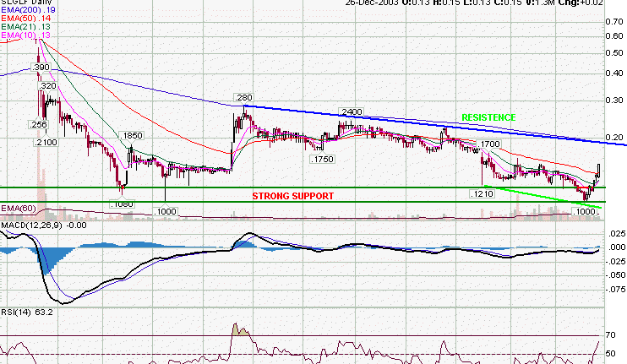Click the EMA(10) .13 legend label
Screen dimensions: 627x364
tap(26, 35)
